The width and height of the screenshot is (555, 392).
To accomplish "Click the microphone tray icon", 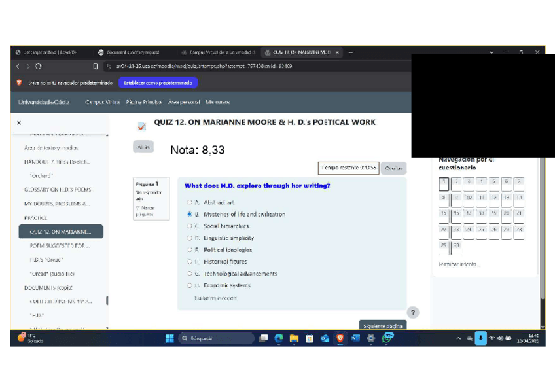I will click(480, 338).
